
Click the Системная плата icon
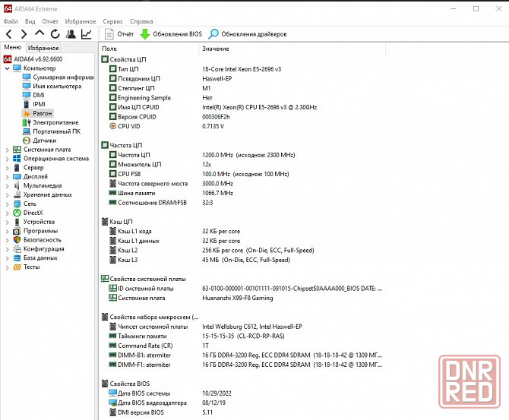point(17,150)
